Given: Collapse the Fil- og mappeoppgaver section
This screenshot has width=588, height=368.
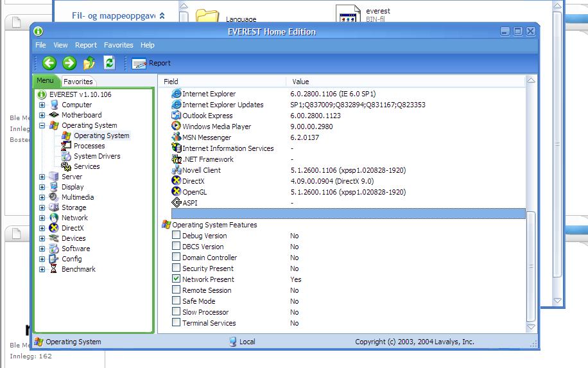Looking at the screenshot, I should click(162, 15).
